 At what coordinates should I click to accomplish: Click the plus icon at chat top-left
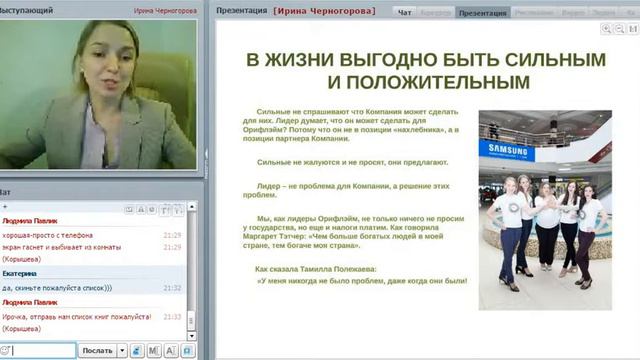click(5, 207)
